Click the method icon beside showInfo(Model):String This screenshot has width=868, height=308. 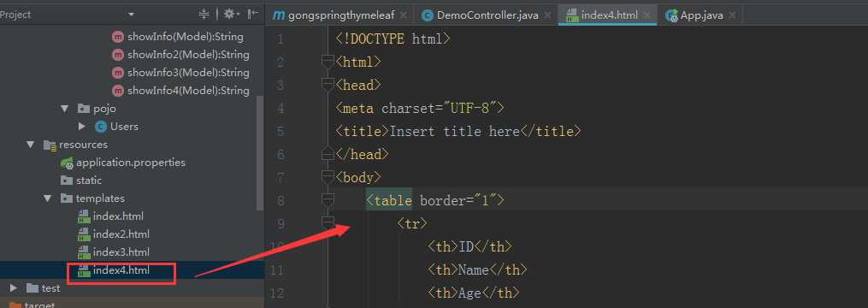coord(117,37)
